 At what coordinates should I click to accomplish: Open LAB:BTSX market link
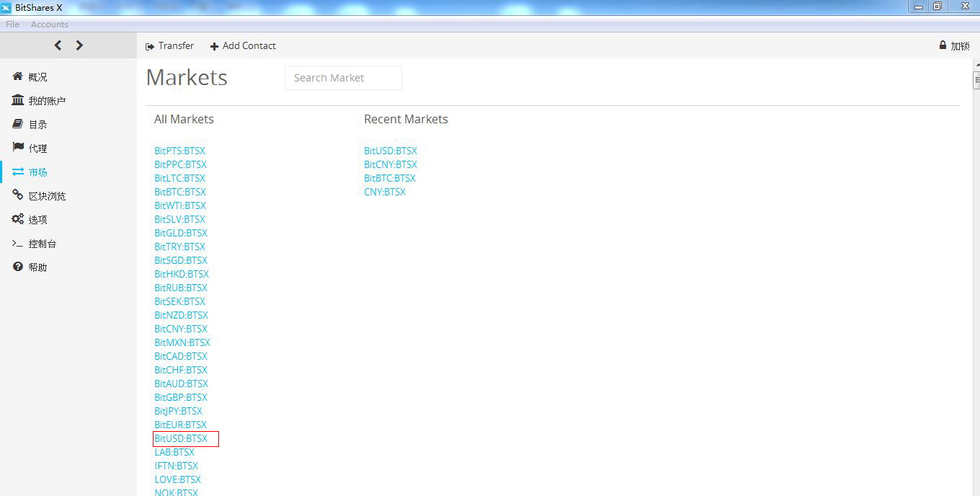pyautogui.click(x=174, y=452)
